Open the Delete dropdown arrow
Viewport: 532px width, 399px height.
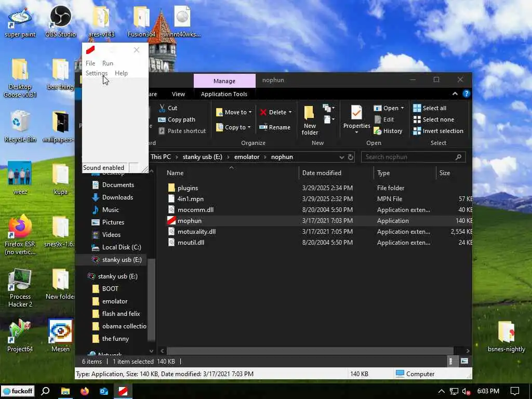pyautogui.click(x=290, y=112)
